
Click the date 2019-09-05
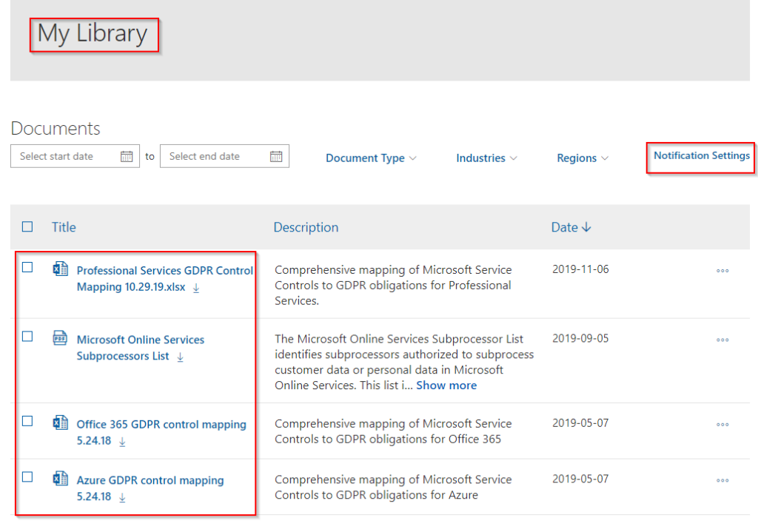tap(580, 338)
